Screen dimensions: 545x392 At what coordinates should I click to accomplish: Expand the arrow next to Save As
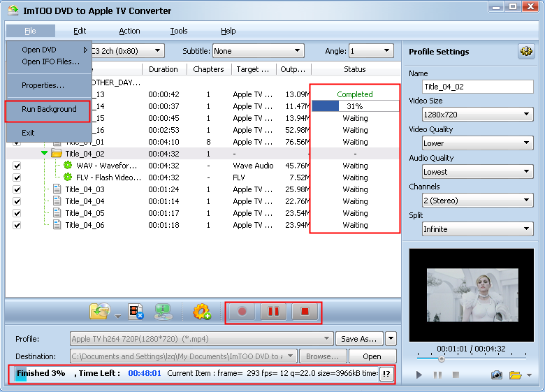click(x=391, y=338)
